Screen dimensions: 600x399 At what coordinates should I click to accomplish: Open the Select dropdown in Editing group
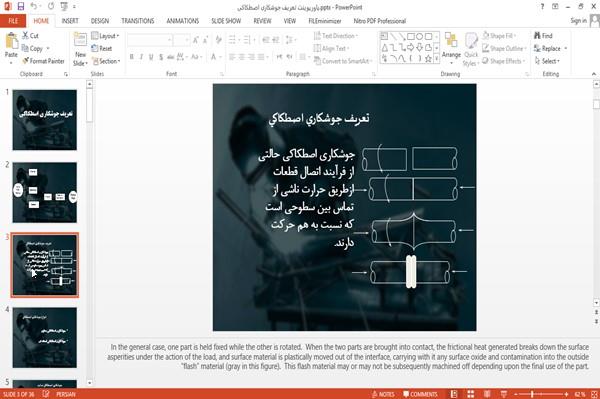pyautogui.click(x=547, y=61)
